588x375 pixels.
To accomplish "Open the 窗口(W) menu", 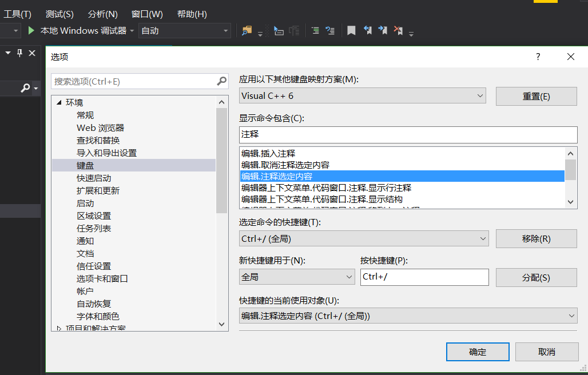I will [x=147, y=14].
